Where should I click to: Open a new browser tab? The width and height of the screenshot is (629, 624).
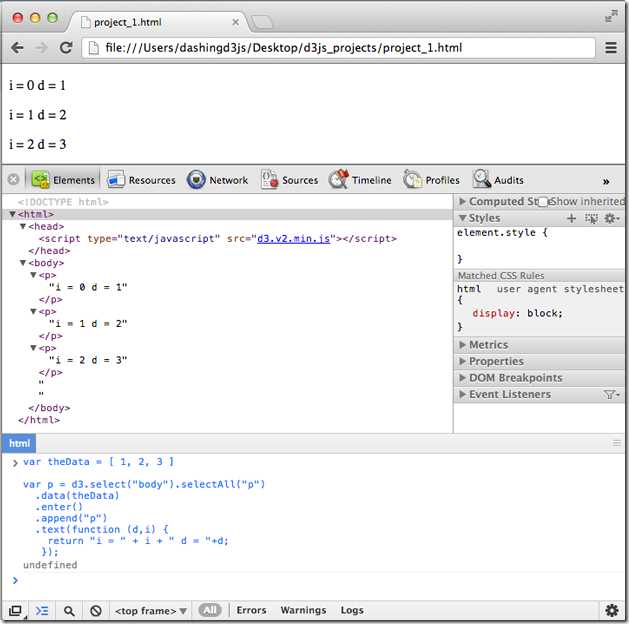point(262,22)
